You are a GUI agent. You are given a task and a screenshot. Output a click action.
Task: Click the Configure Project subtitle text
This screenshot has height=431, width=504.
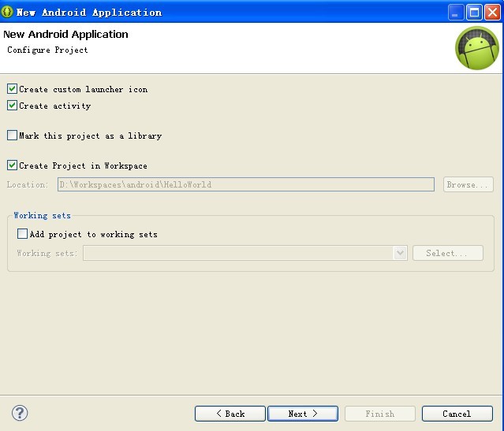click(x=47, y=50)
